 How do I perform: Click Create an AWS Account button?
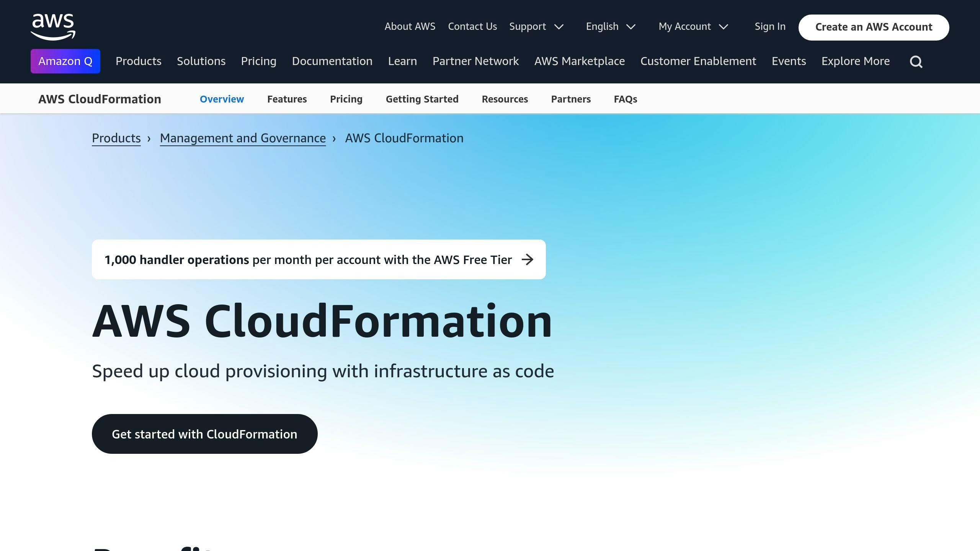[874, 27]
